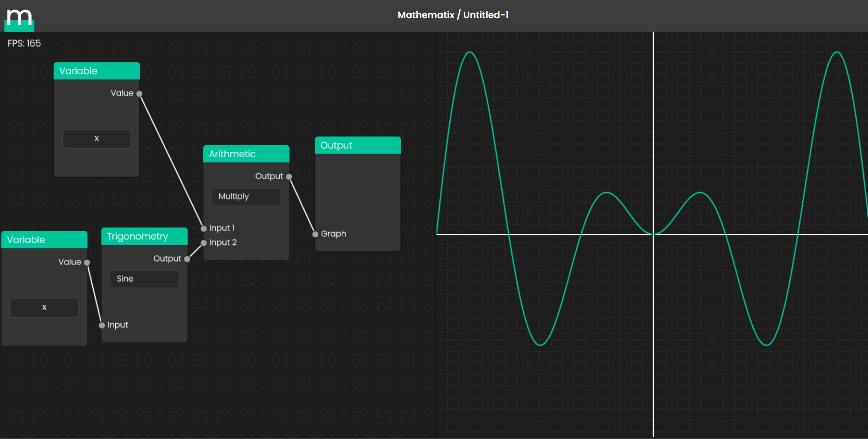
Task: Click the Trigonometry node's Input socket
Action: 102,325
